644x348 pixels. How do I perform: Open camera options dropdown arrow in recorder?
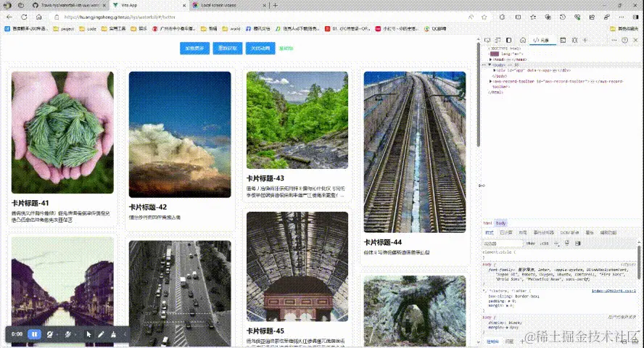57,335
